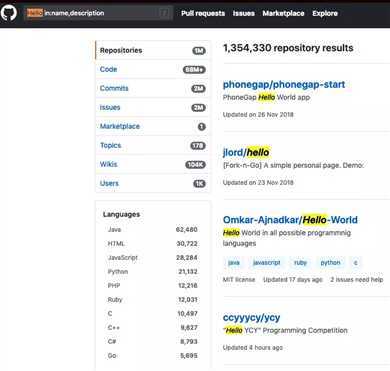Screen dimensions: 390x371
Task: Go to Marketplace in top navigation
Action: 283,13
